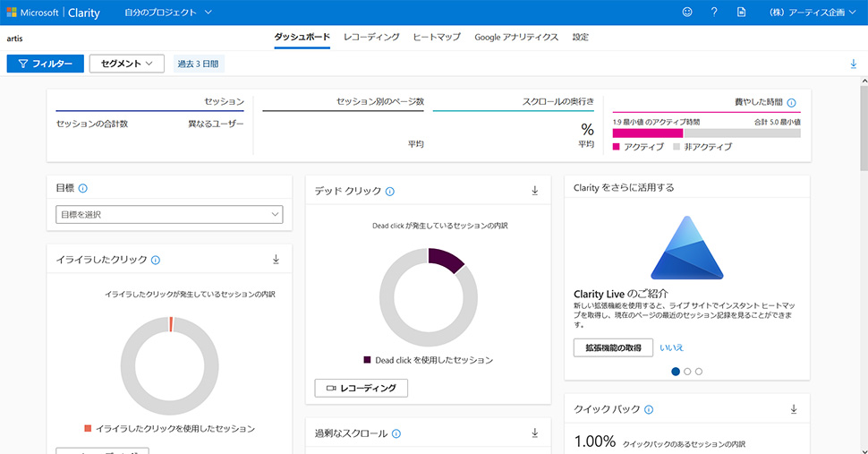The width and height of the screenshot is (868, 454).
Task: Click the 1.00% quick back value
Action: point(595,441)
